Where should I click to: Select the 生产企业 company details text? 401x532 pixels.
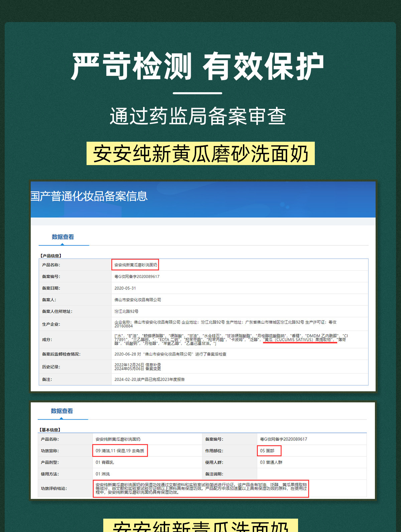click(226, 324)
